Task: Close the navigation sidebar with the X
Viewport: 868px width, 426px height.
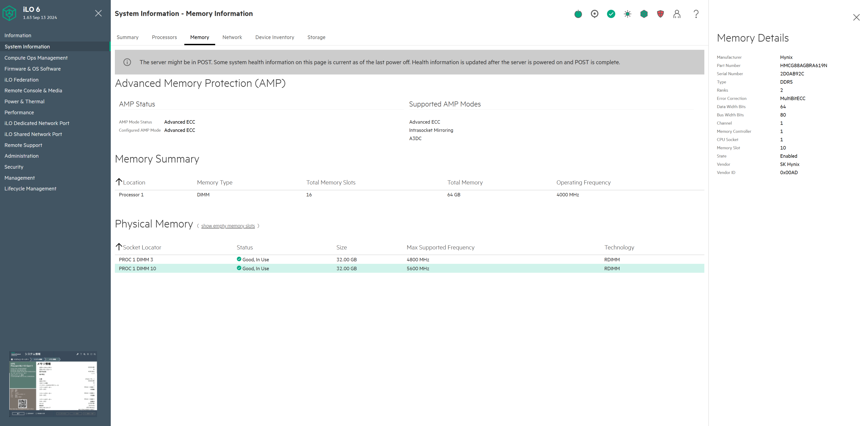Action: (x=98, y=13)
